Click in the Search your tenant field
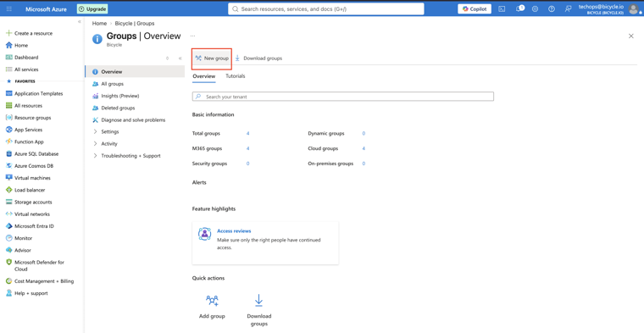Image resolution: width=644 pixels, height=333 pixels. [343, 97]
